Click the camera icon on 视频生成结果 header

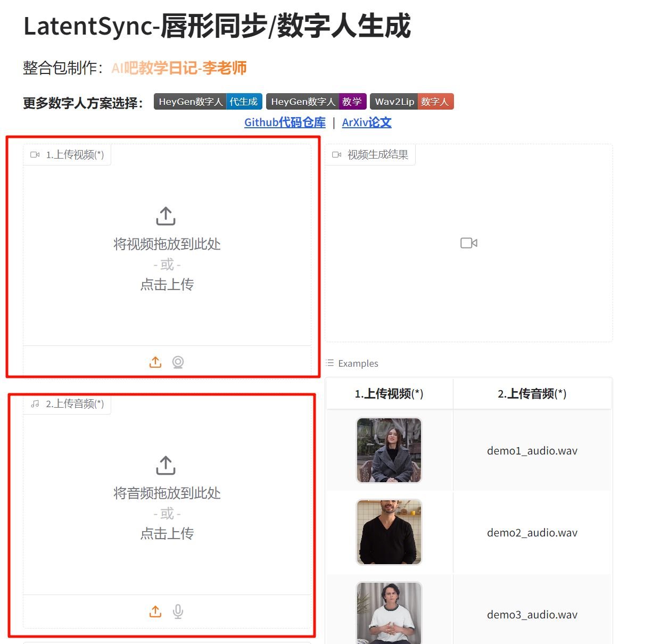(336, 154)
